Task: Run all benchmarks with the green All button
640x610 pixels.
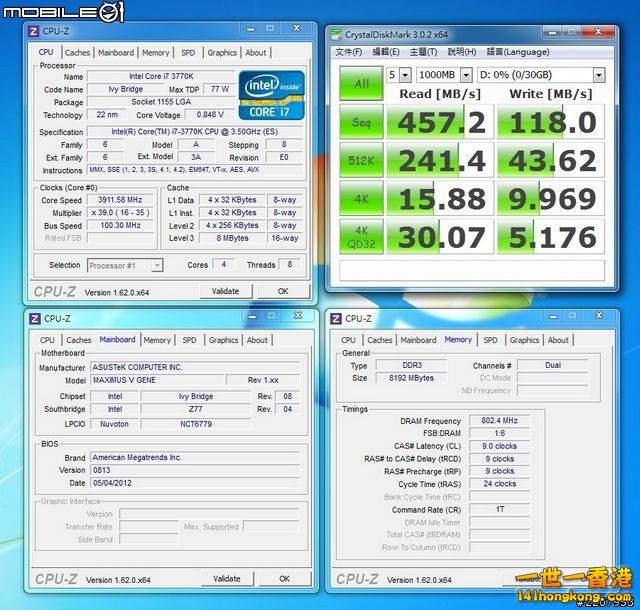Action: click(x=361, y=84)
